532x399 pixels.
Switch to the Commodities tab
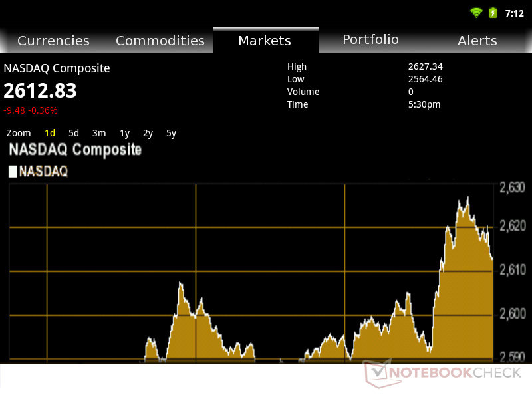click(160, 41)
